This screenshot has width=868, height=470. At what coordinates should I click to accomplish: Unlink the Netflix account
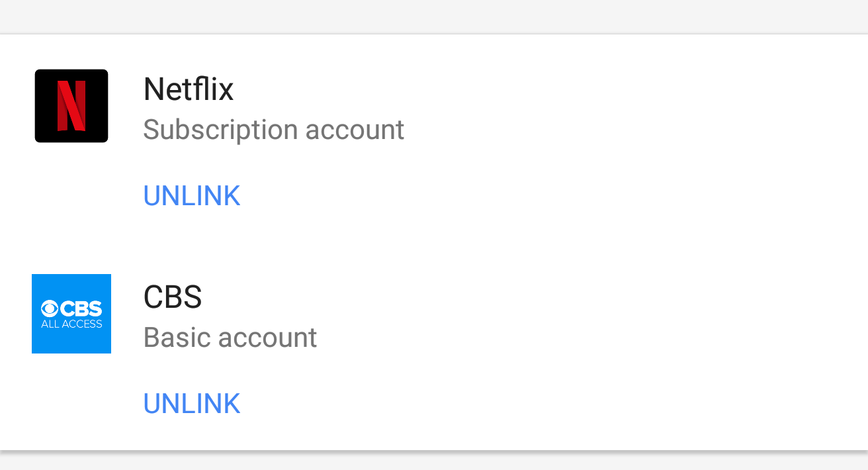pos(192,196)
